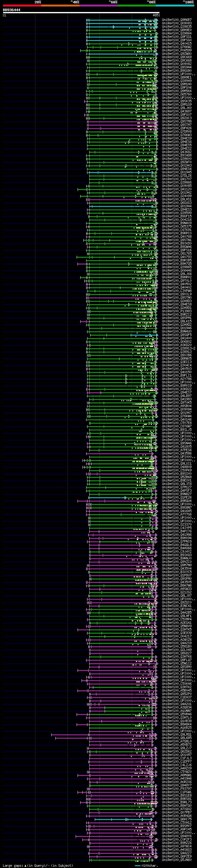Select the UniRef100_P06599 label
The width and height of the screenshot is (197, 868).
177,50
